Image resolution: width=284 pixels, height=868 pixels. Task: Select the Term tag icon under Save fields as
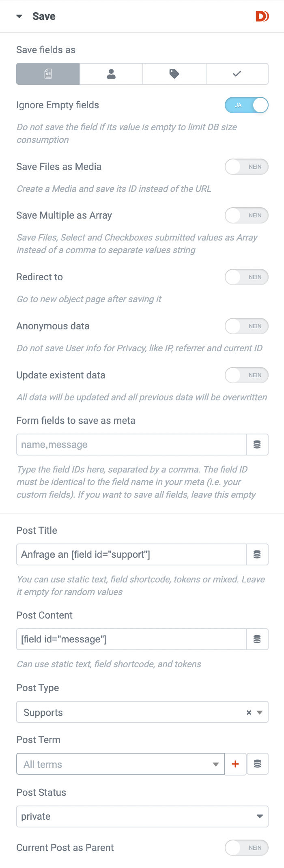[x=174, y=74]
